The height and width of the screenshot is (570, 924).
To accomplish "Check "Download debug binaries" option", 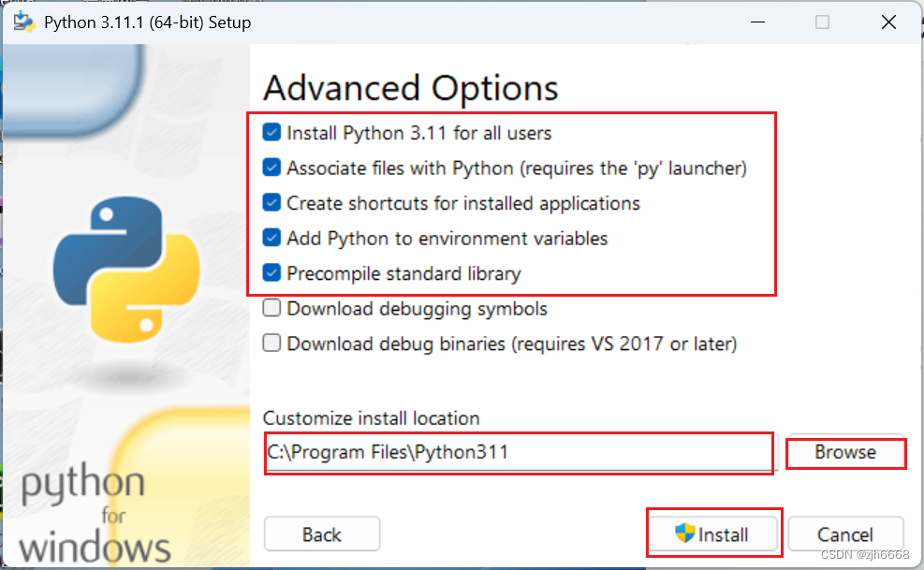I will (x=271, y=343).
